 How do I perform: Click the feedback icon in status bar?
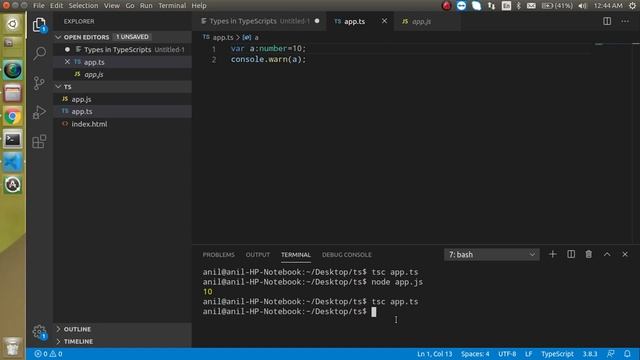611,354
